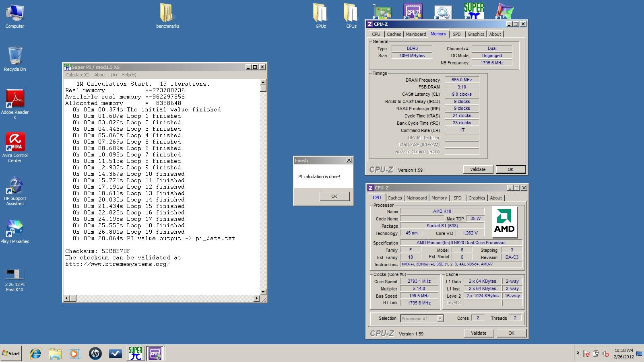Click the AMD logo in CPU-Z
This screenshot has height=362, width=644.
click(x=504, y=222)
